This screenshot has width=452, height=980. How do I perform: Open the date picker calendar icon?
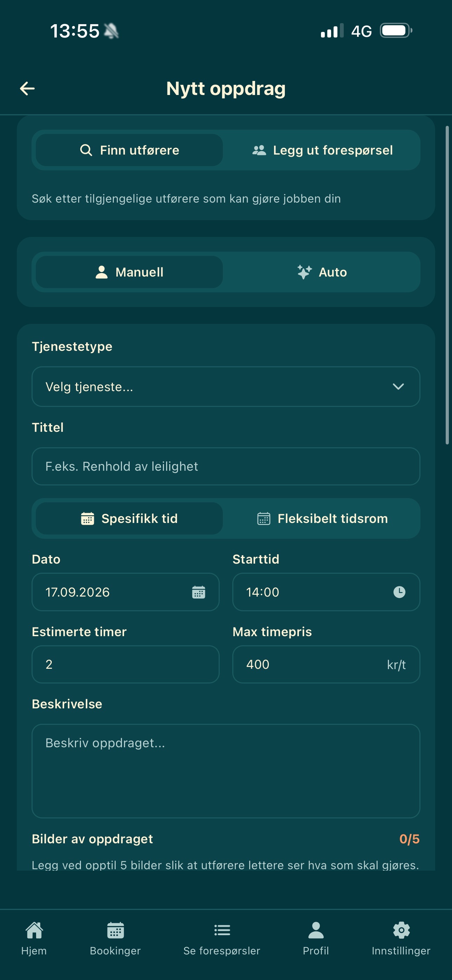pyautogui.click(x=199, y=592)
